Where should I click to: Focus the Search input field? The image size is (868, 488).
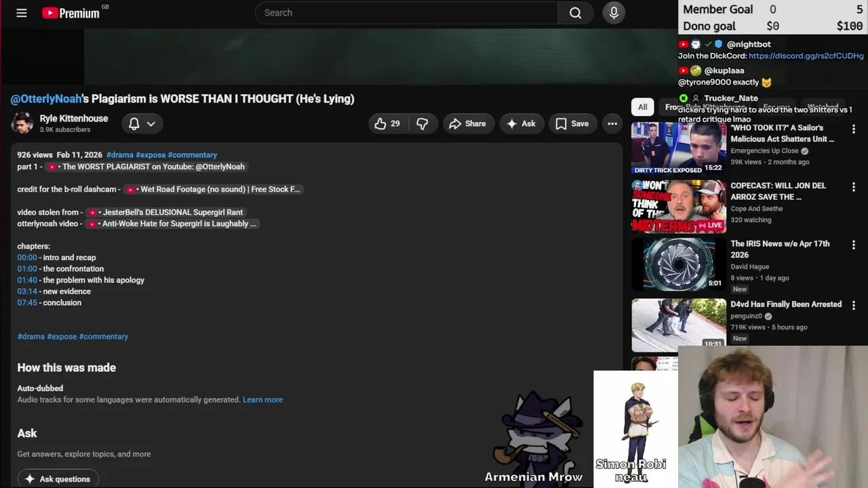tap(406, 13)
